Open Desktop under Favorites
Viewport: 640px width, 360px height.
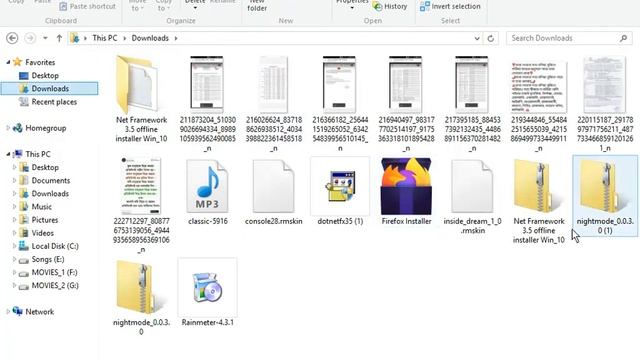pyautogui.click(x=45, y=76)
